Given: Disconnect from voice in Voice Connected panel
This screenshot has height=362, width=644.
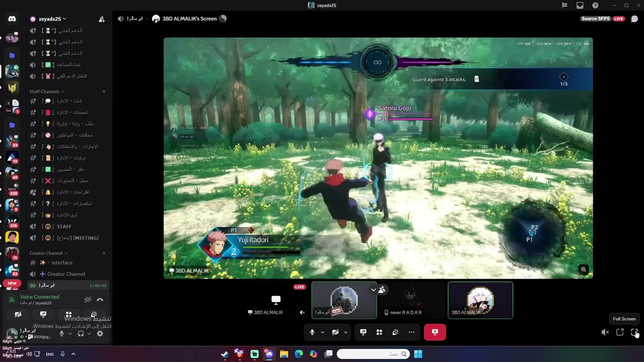Looking at the screenshot, I should pos(100,300).
